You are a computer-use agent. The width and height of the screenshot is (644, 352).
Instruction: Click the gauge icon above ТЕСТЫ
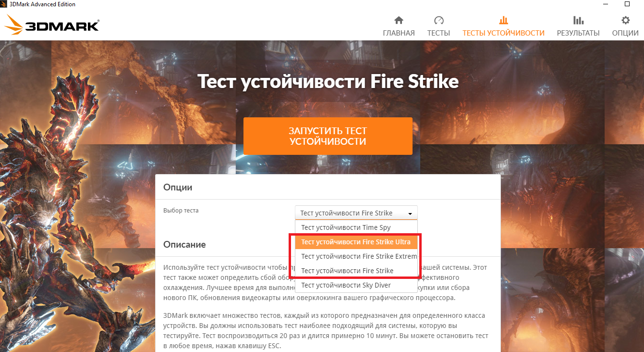pos(438,20)
